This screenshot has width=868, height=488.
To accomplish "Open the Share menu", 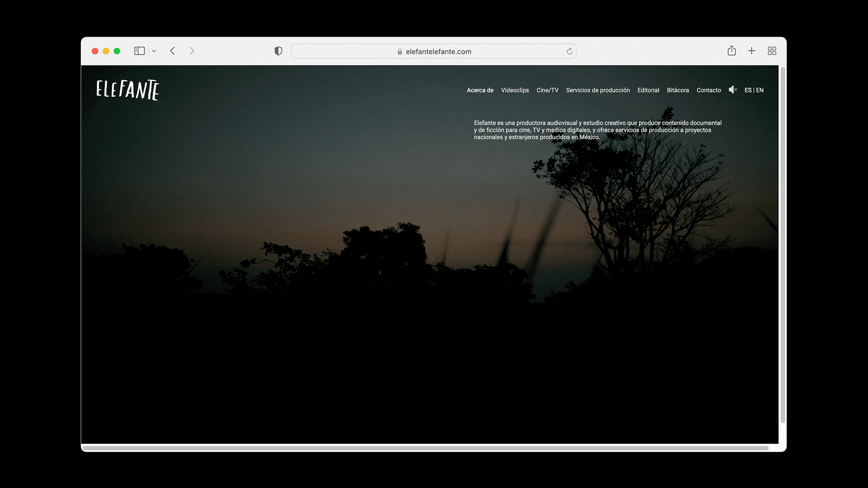I will 732,51.
